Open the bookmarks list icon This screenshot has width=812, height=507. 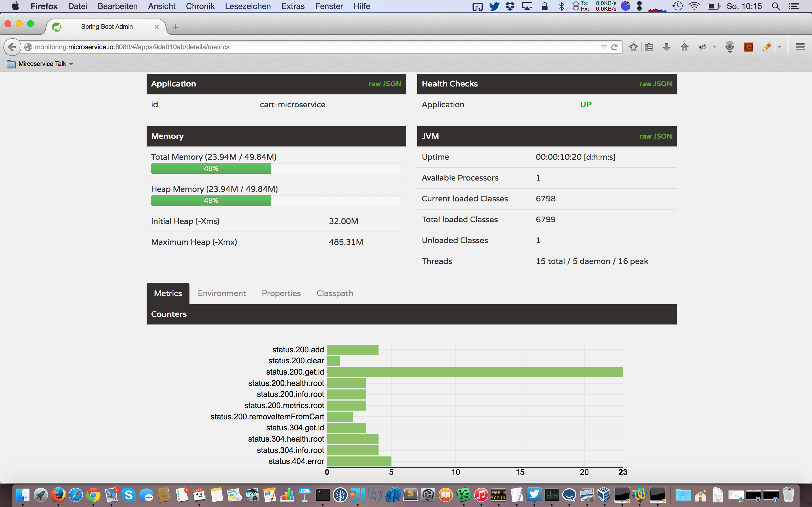649,47
